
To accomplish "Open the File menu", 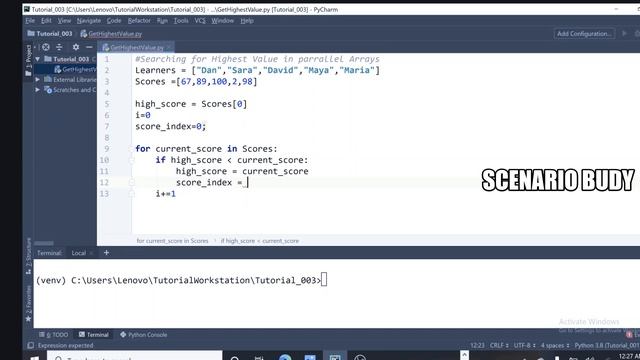I will (x=30, y=20).
